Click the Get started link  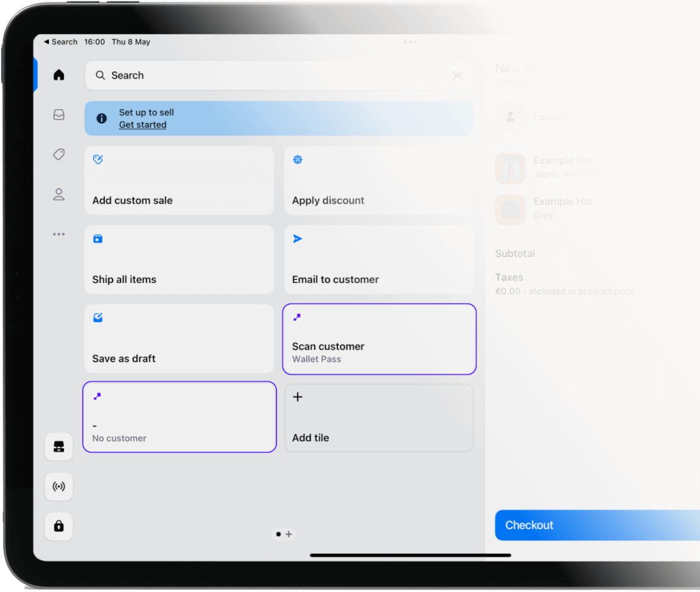143,125
